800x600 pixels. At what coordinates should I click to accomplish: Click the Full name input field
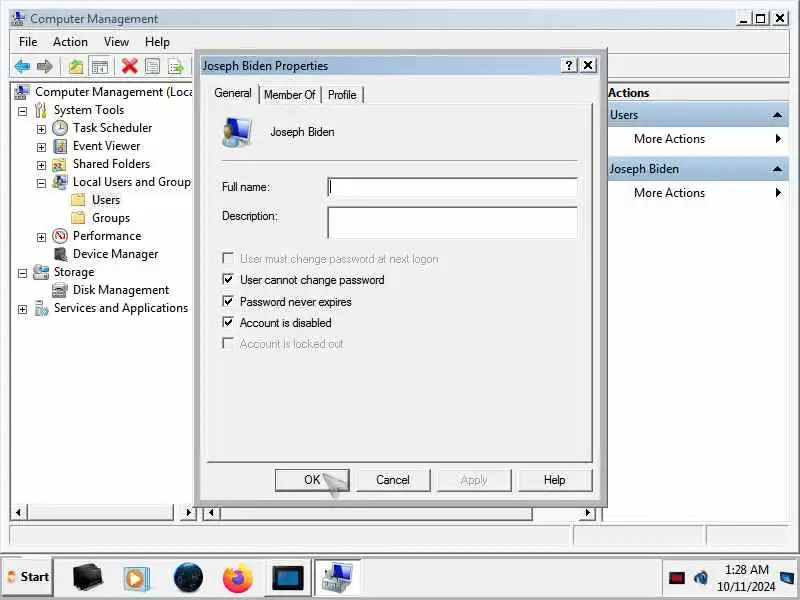[453, 187]
